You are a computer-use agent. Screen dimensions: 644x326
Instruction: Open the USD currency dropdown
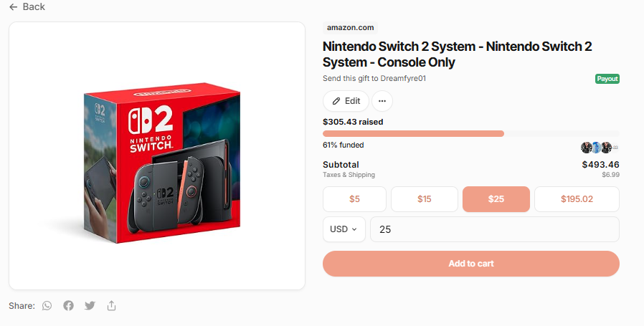pyautogui.click(x=344, y=229)
